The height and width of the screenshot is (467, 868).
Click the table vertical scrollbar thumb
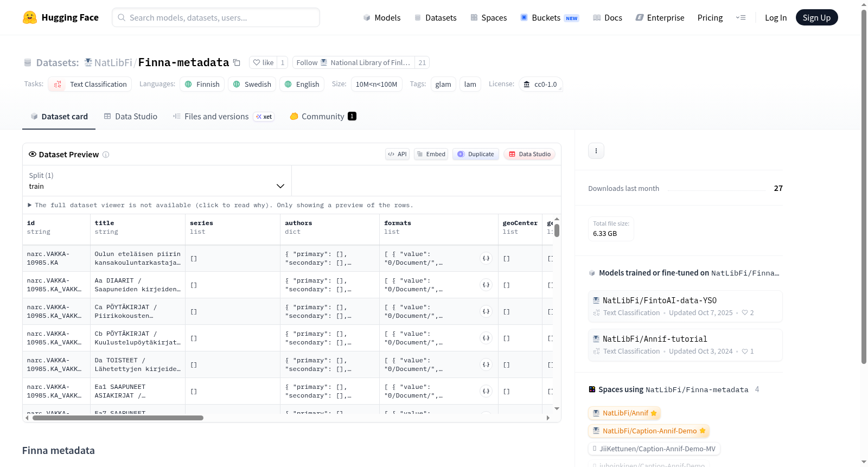[x=557, y=231]
